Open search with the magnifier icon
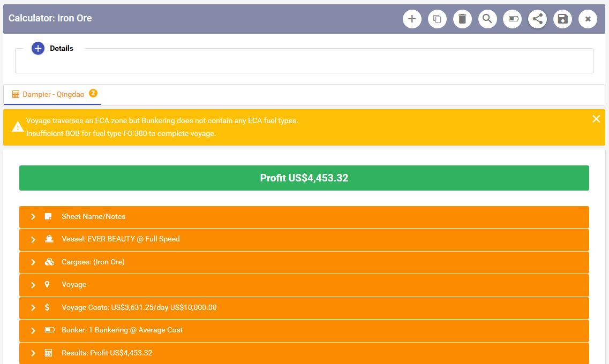The height and width of the screenshot is (364, 609). pyautogui.click(x=487, y=19)
